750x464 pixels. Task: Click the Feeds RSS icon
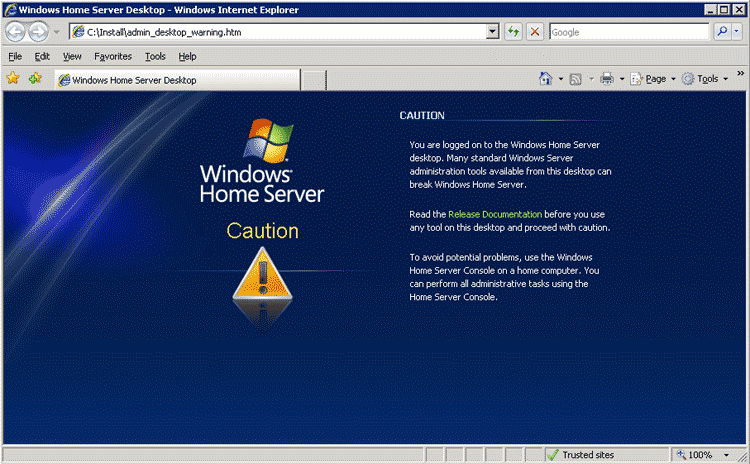(x=575, y=79)
